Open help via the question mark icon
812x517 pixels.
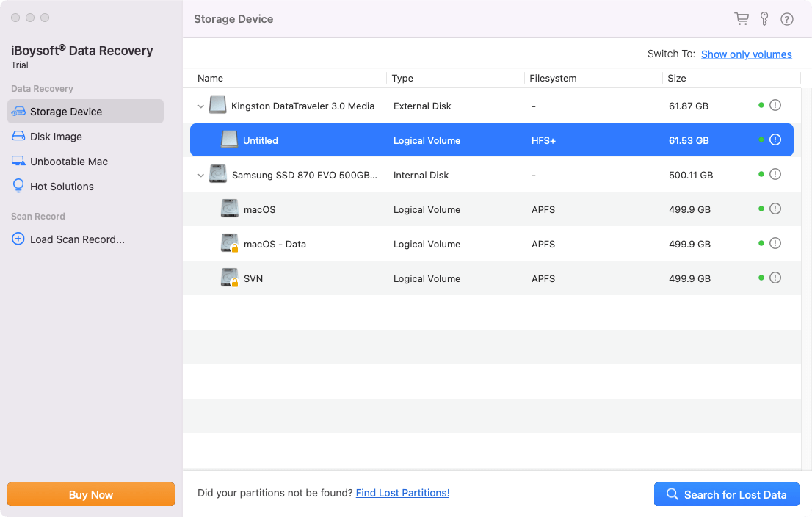click(x=787, y=18)
